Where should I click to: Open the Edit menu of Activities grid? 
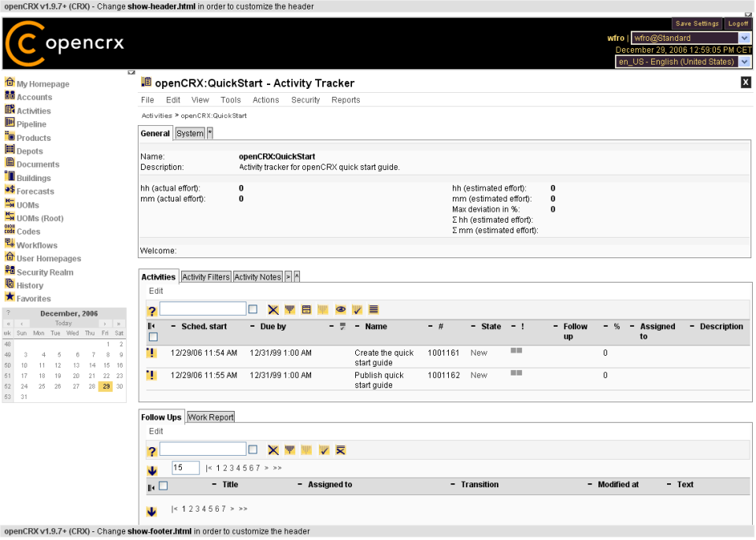[x=156, y=290]
